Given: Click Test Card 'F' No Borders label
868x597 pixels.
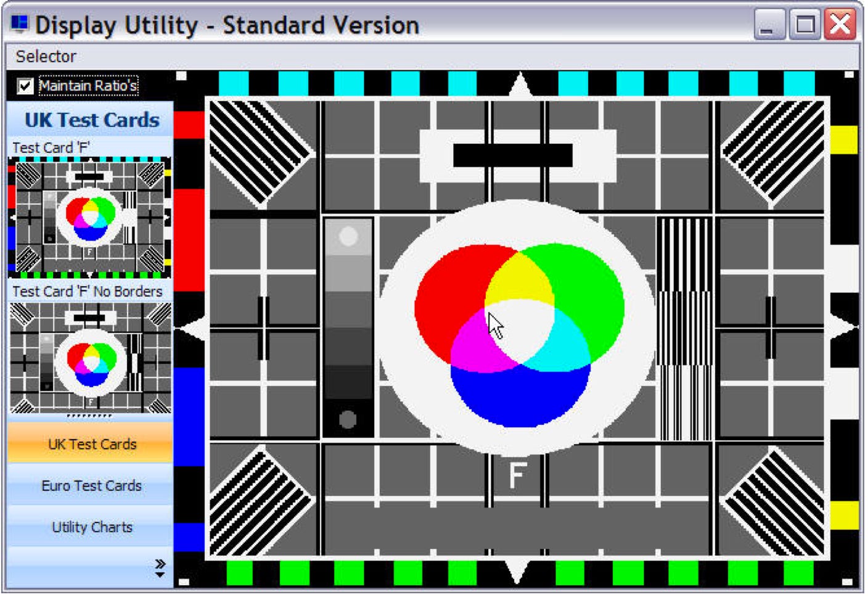Looking at the screenshot, I should click(x=88, y=291).
